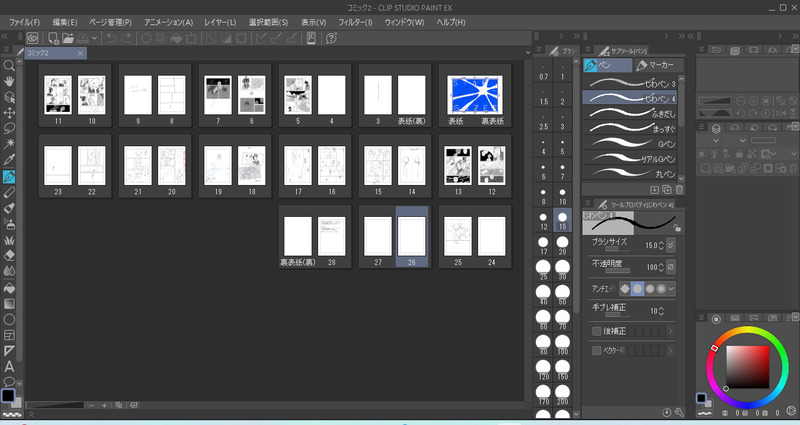Create a new document from toolbar
This screenshot has width=800, height=425.
click(53, 38)
